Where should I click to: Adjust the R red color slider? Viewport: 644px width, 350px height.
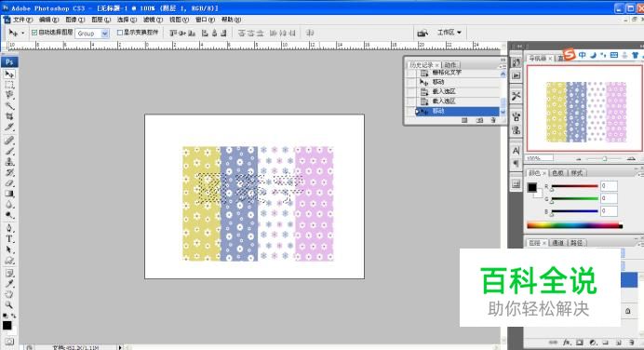(x=574, y=186)
